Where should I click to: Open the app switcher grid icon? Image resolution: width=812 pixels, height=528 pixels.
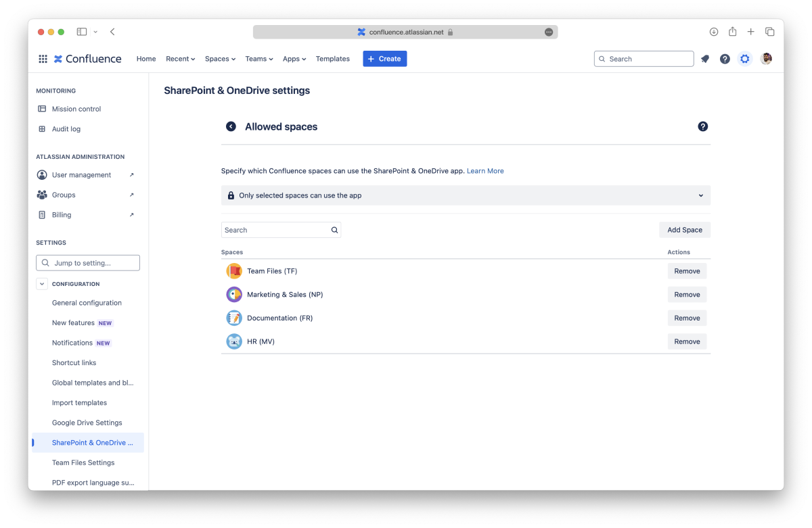43,59
